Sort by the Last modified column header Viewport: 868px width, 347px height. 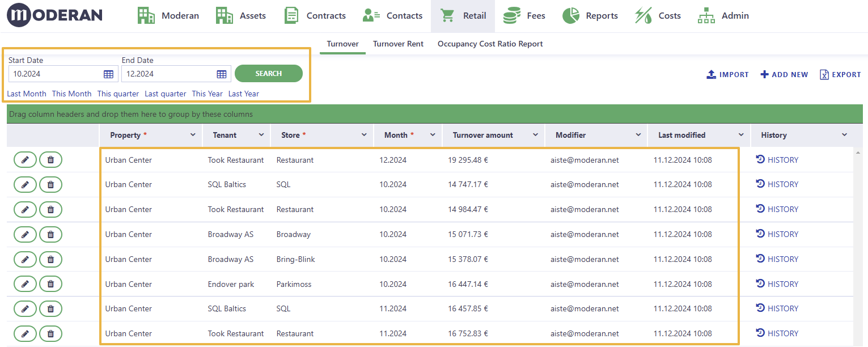click(681, 135)
